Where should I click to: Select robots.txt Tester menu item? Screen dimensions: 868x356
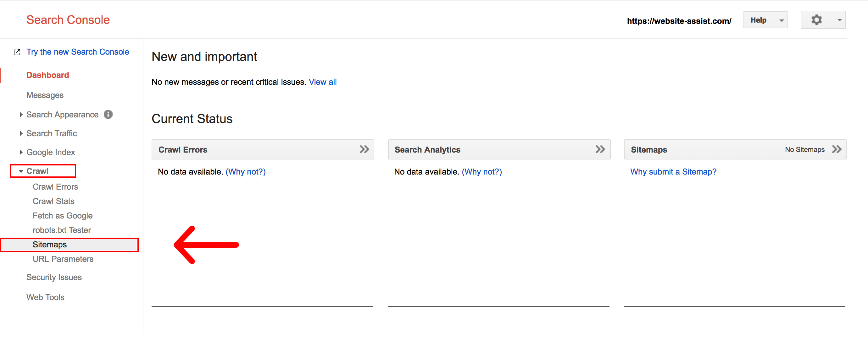click(62, 230)
